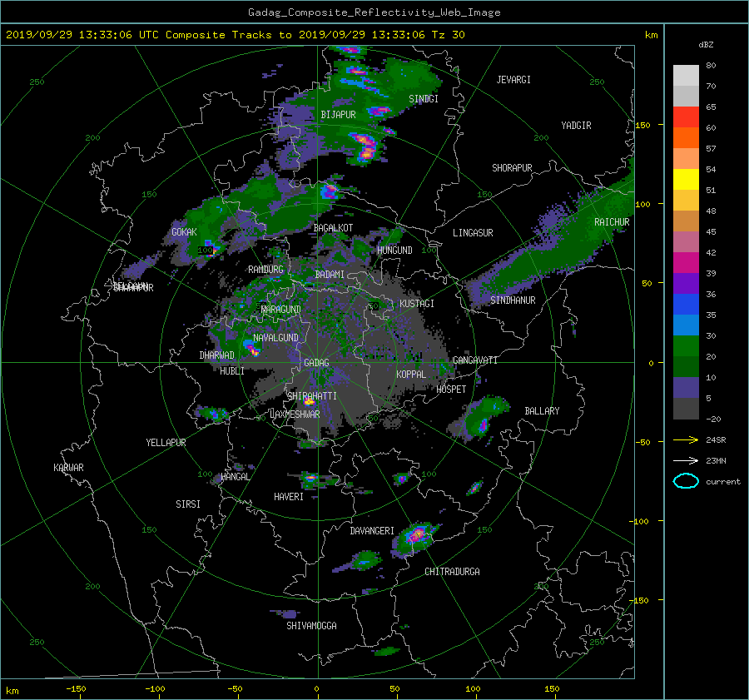Click the SIRSI city label
Screen dimensions: 749x700
[188, 504]
